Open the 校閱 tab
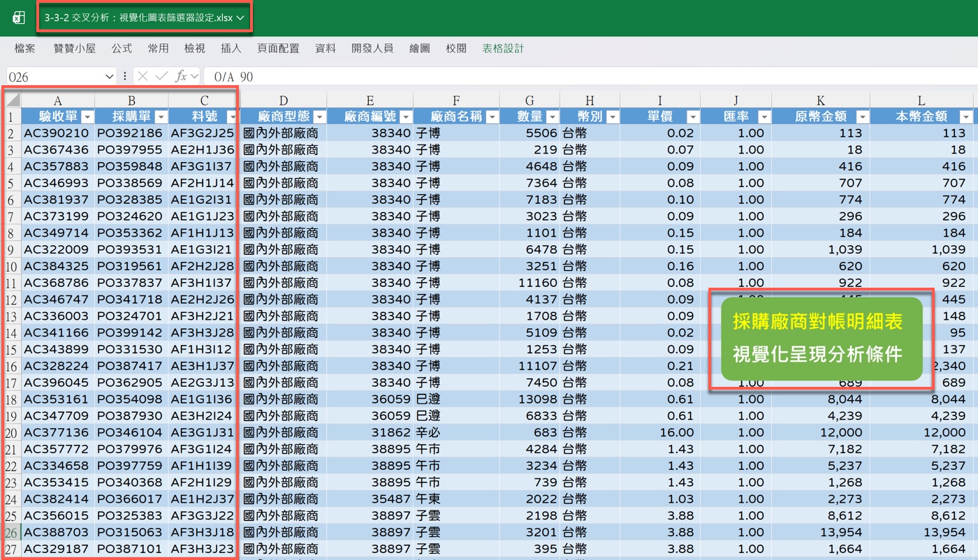 [455, 48]
